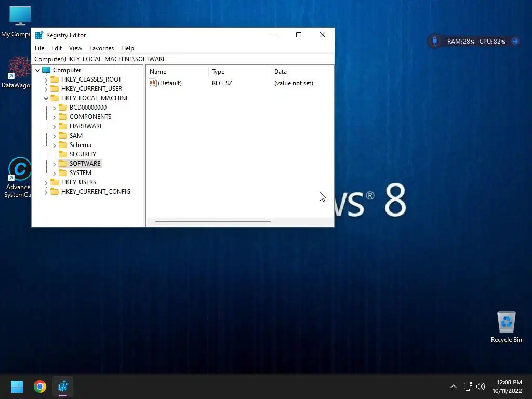Screen dimensions: 532x399
Task: Click the HKEY_CURRENT_CONFIG folder icon
Action: tap(54, 191)
